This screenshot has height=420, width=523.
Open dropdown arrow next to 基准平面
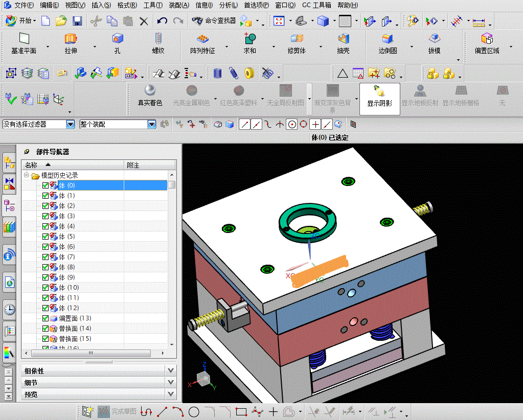48,46
